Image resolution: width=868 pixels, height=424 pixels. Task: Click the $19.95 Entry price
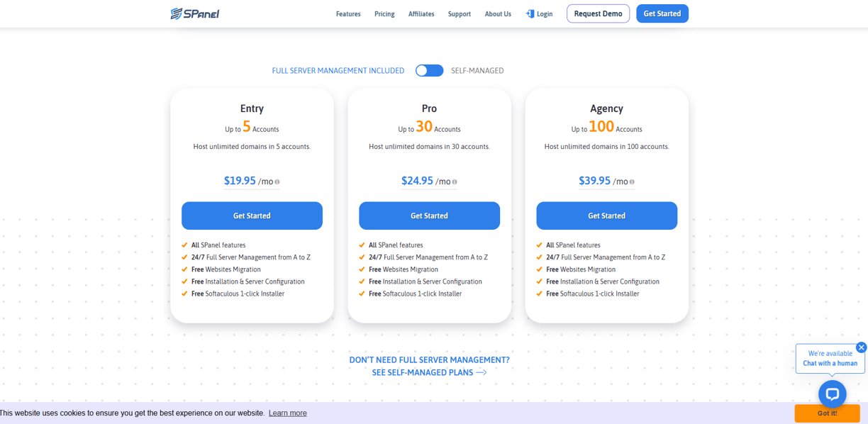(x=240, y=181)
